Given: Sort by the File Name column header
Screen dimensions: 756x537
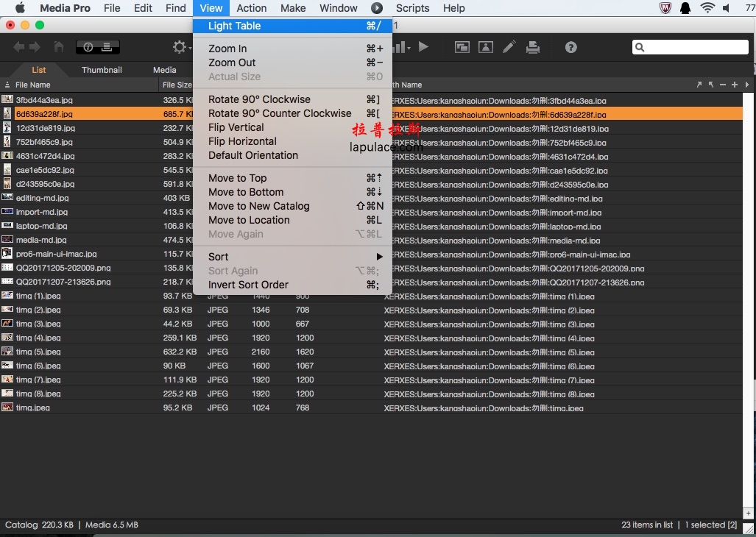Looking at the screenshot, I should pyautogui.click(x=33, y=85).
